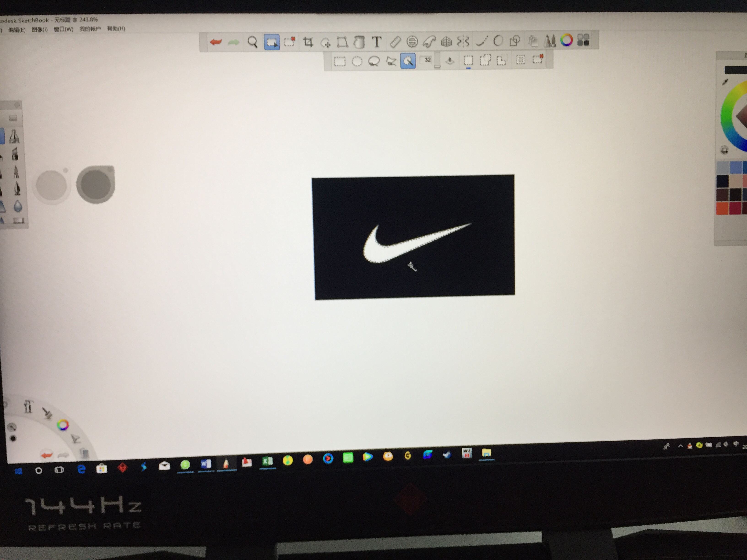Image resolution: width=747 pixels, height=560 pixels.
Task: Toggle the Magic Wand selection tool
Action: (408, 61)
